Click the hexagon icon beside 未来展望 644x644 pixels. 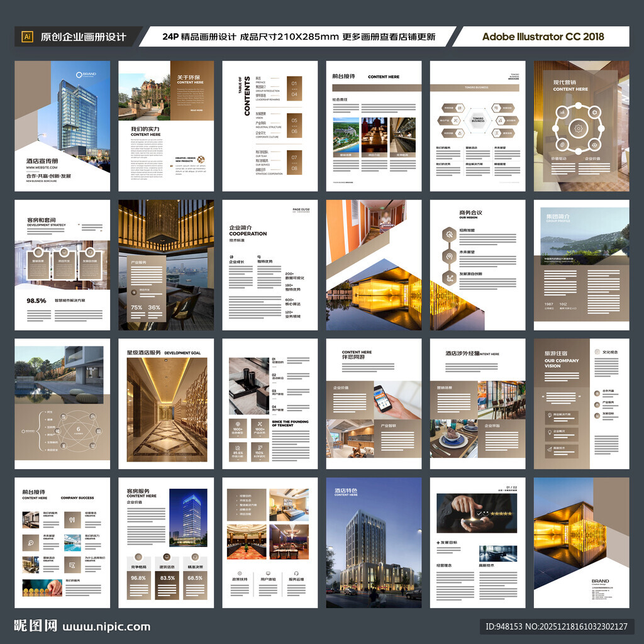(449, 257)
